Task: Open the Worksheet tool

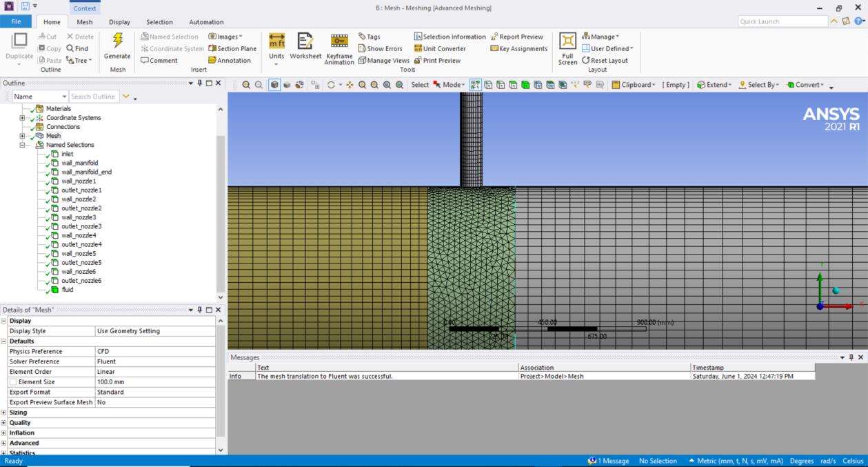Action: [x=305, y=47]
